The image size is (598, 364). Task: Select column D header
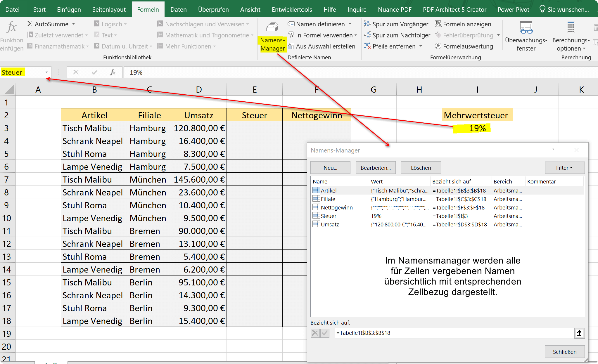pos(199,89)
